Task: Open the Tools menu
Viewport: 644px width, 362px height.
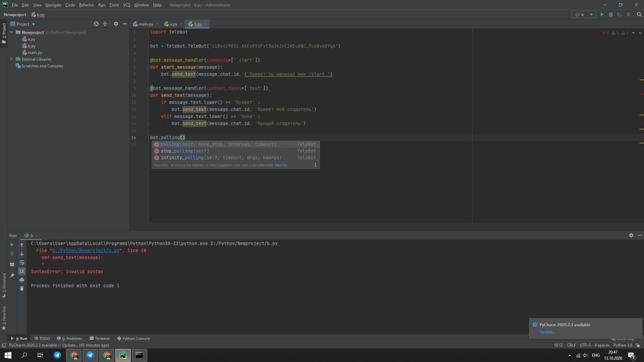Action: click(114, 5)
